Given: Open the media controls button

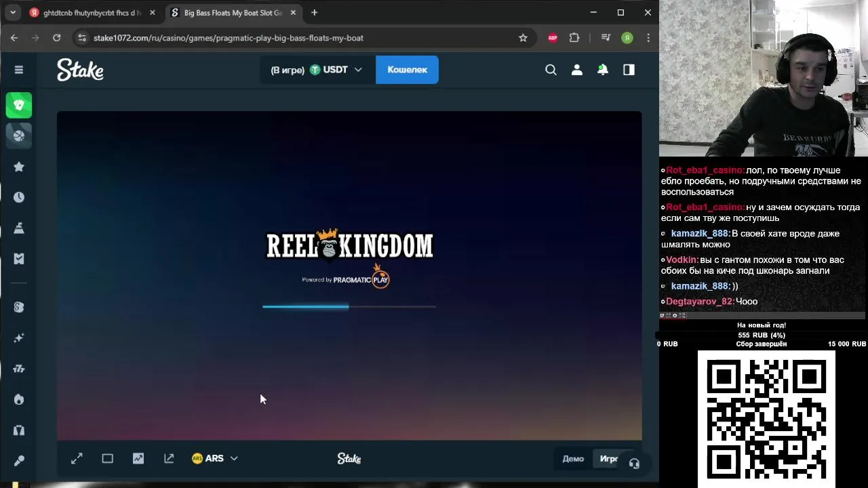Looking at the screenshot, I should [x=606, y=38].
